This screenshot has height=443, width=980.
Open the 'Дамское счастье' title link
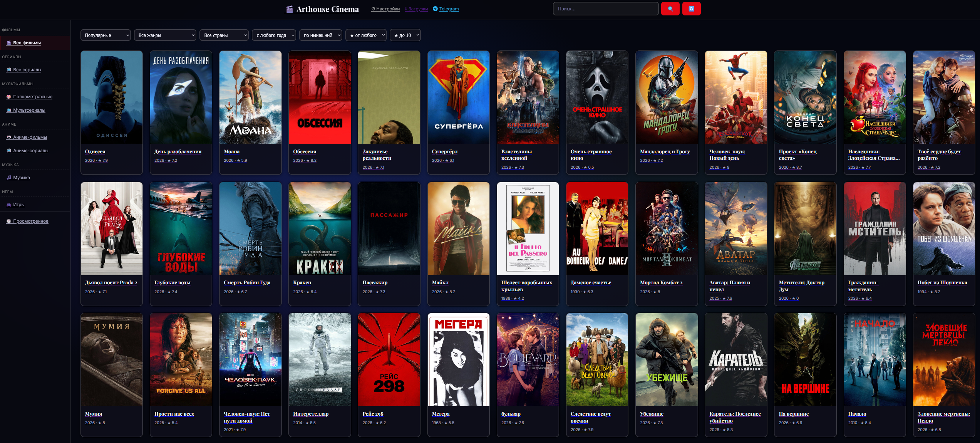coord(591,282)
